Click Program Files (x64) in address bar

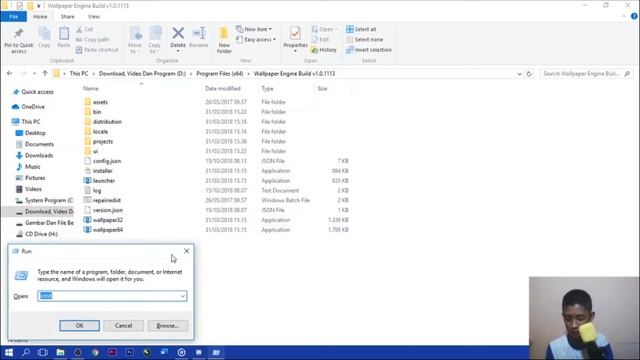coord(220,74)
